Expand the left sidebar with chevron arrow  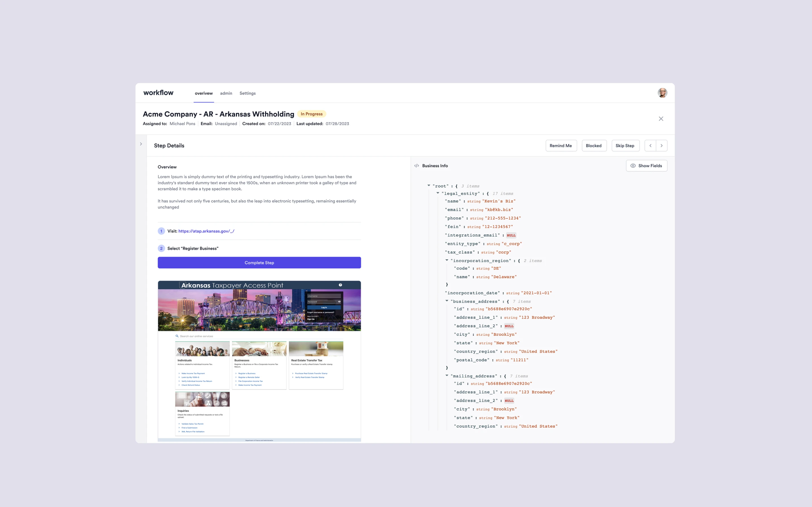pos(141,144)
